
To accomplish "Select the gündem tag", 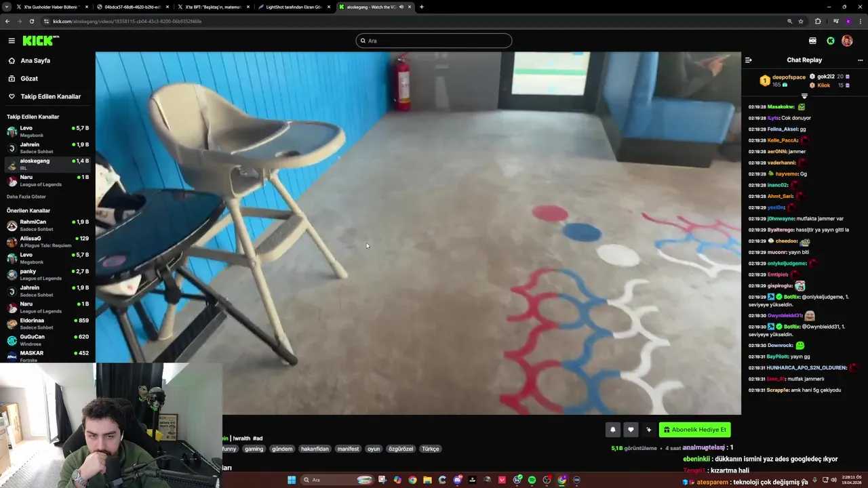I will tap(282, 449).
